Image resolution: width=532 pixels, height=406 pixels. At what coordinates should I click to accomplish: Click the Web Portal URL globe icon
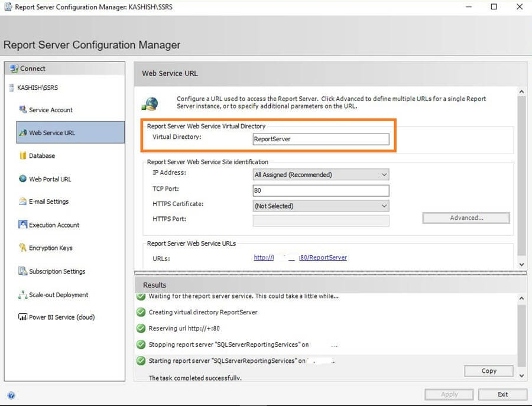(22, 178)
